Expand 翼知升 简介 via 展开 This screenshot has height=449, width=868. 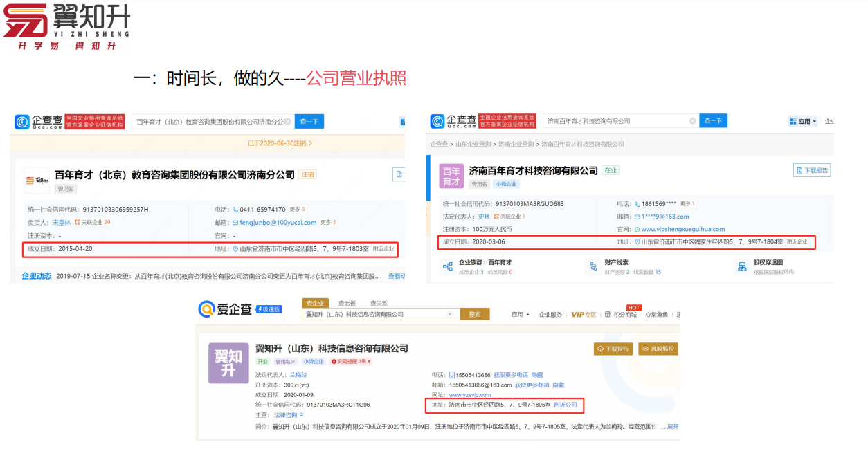[672, 427]
